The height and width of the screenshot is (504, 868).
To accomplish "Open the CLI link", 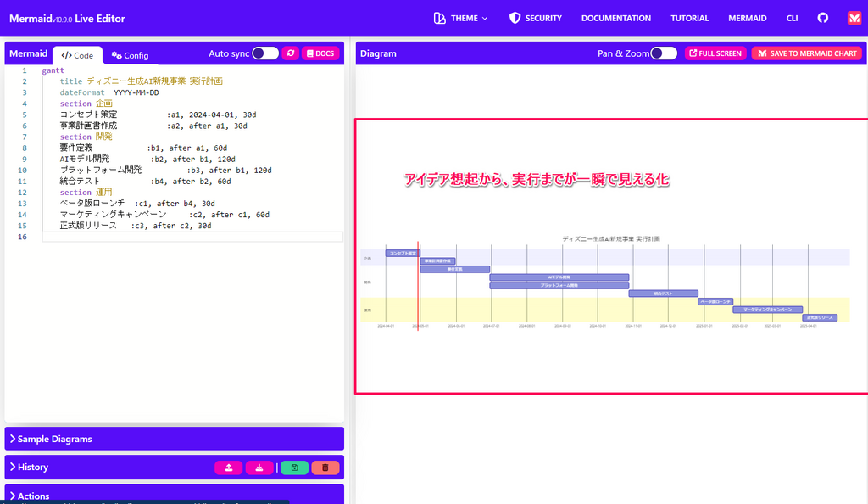I will point(792,19).
